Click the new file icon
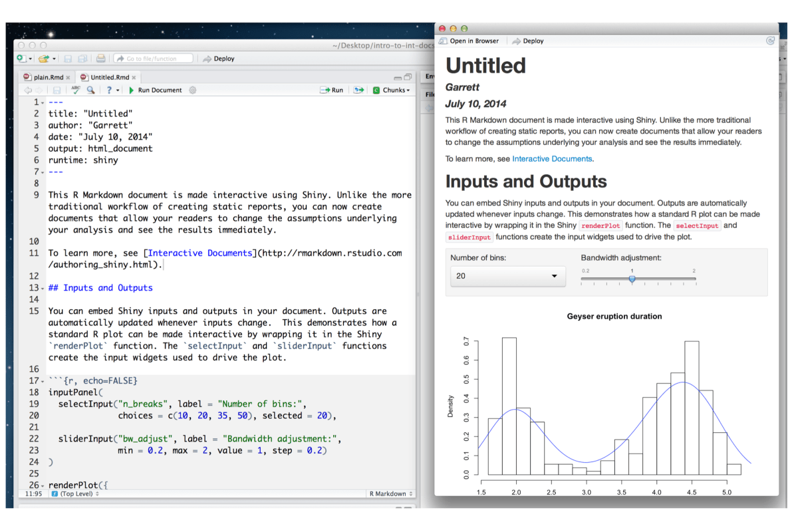This screenshot has height=532, width=798. (21, 59)
